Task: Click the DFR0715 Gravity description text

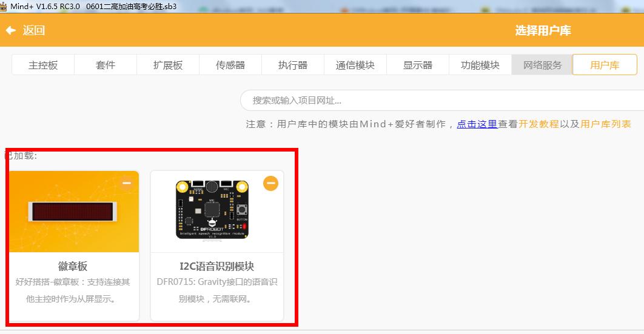Action: 217,290
